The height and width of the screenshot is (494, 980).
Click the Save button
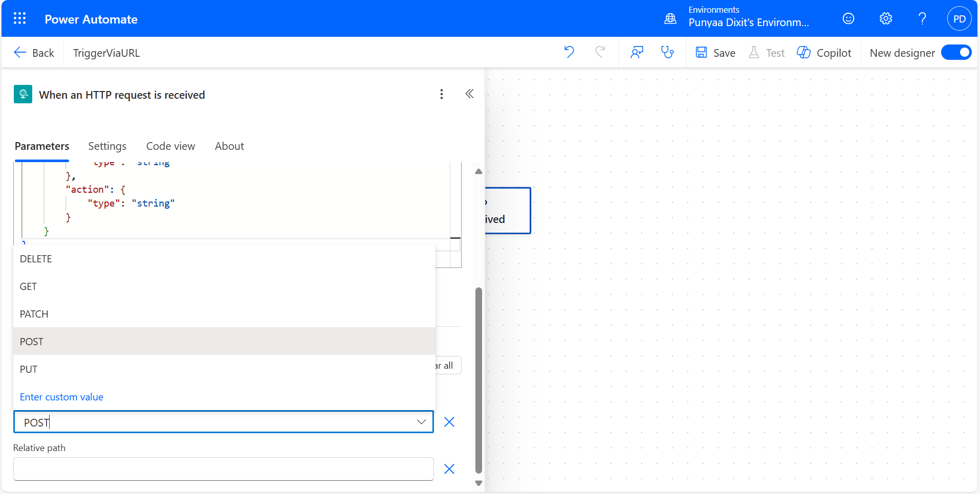[x=715, y=53]
